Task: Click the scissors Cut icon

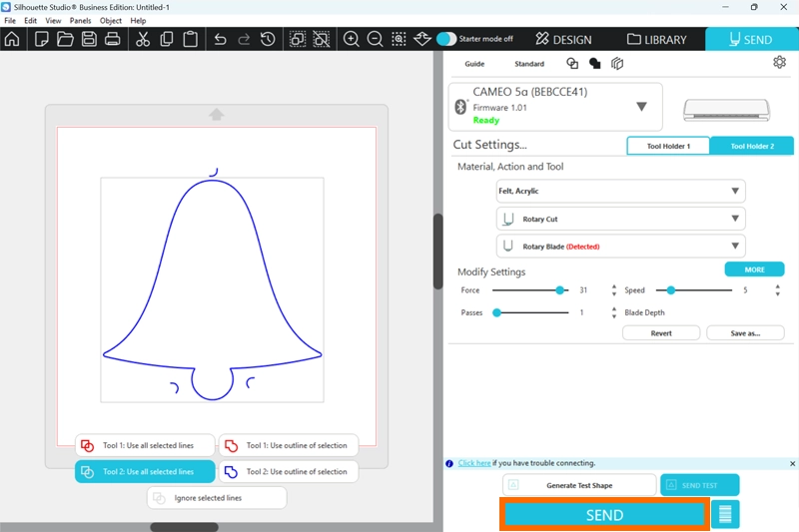Action: pos(142,40)
